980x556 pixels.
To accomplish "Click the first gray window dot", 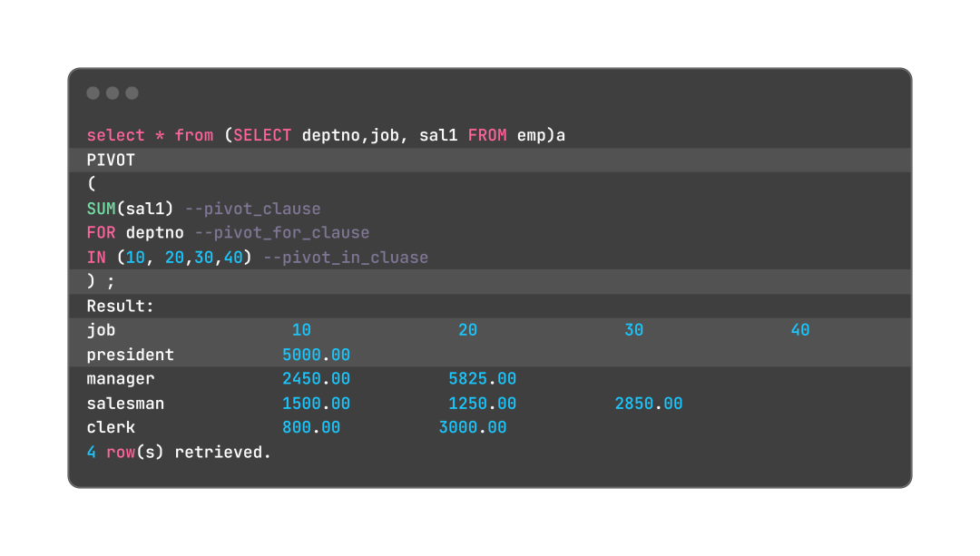I will pyautogui.click(x=93, y=93).
